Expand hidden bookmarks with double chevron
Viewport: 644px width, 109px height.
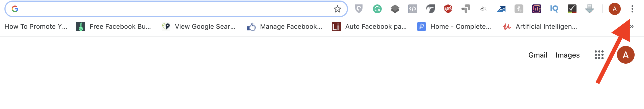632,27
